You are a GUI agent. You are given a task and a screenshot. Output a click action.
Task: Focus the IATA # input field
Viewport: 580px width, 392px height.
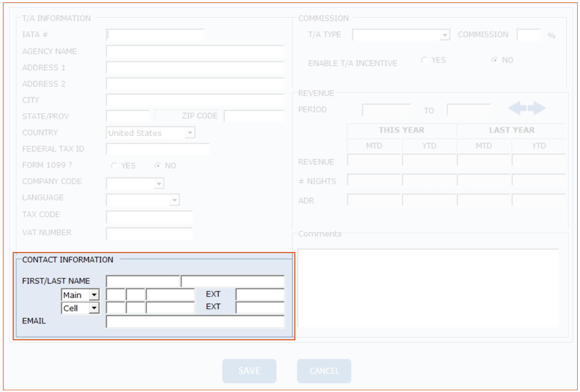(155, 35)
